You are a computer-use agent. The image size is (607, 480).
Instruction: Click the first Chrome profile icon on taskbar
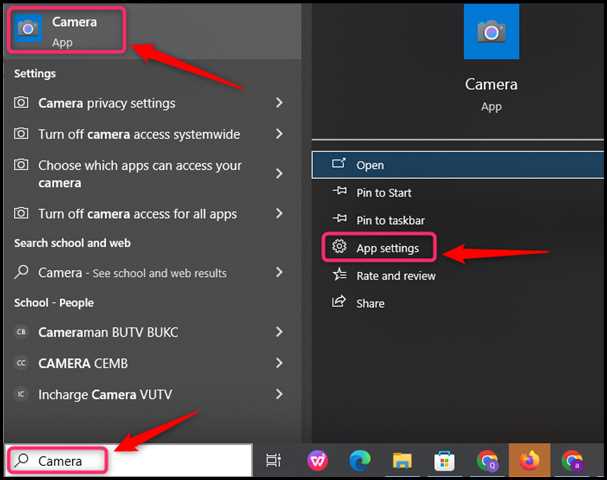tap(487, 461)
